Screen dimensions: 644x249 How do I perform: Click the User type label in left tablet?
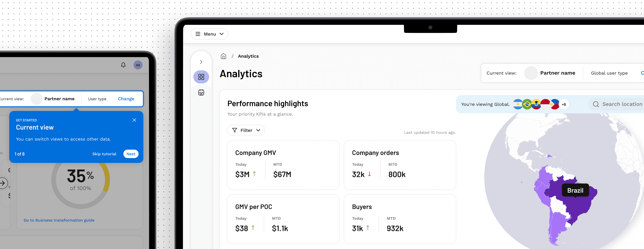97,99
